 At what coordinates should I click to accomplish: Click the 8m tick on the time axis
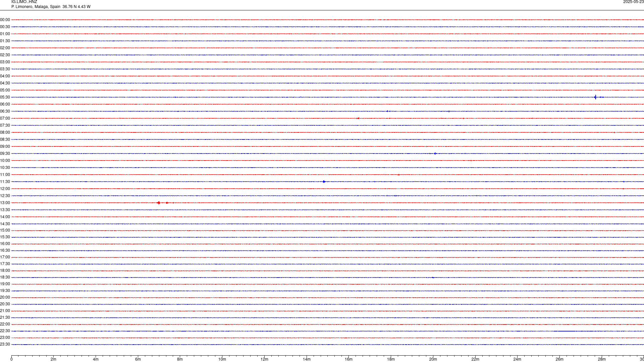180,359
